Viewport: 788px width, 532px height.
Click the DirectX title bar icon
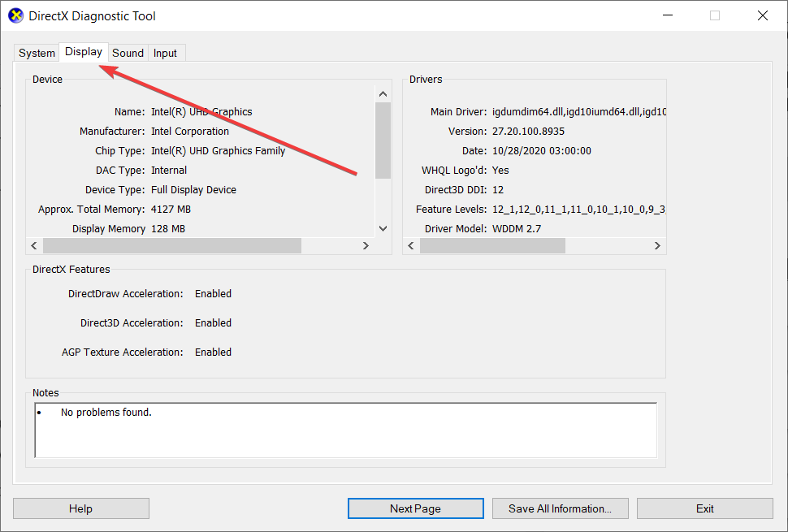(15, 15)
